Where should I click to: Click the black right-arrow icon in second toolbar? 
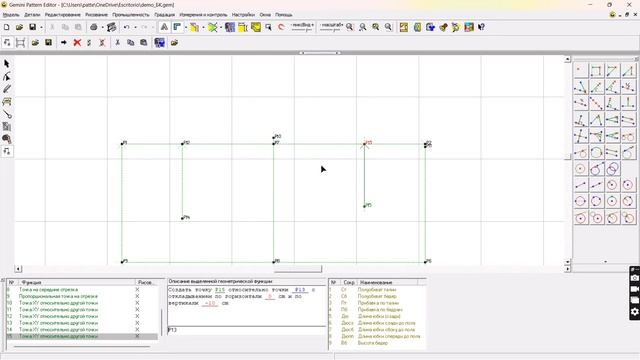point(64,42)
